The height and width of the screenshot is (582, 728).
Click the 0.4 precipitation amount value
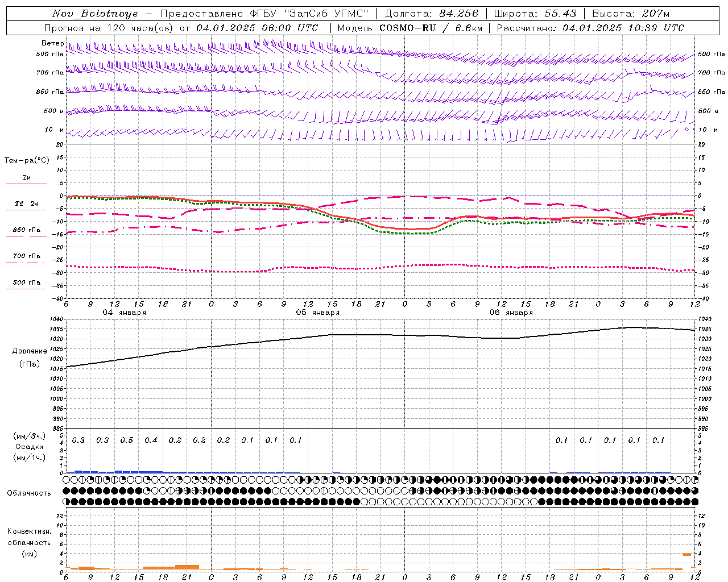(x=151, y=440)
